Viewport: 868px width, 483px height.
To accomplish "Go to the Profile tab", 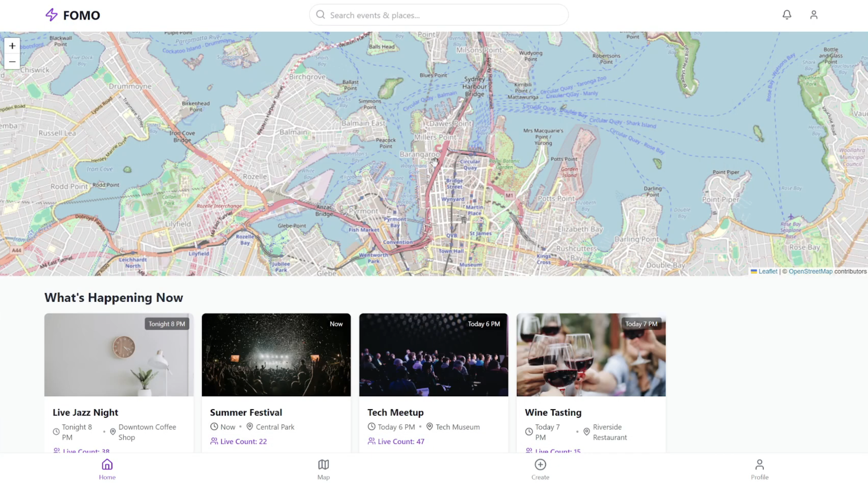I will [759, 469].
